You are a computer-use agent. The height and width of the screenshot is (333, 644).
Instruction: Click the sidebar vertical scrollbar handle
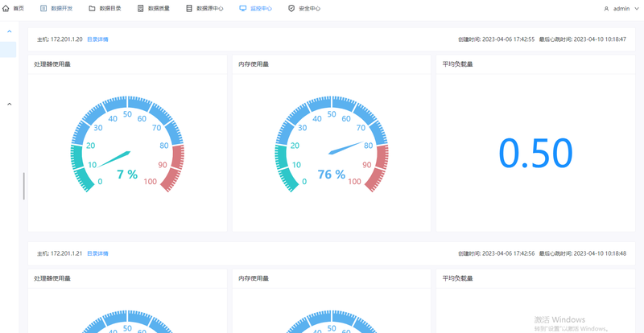[24, 186]
